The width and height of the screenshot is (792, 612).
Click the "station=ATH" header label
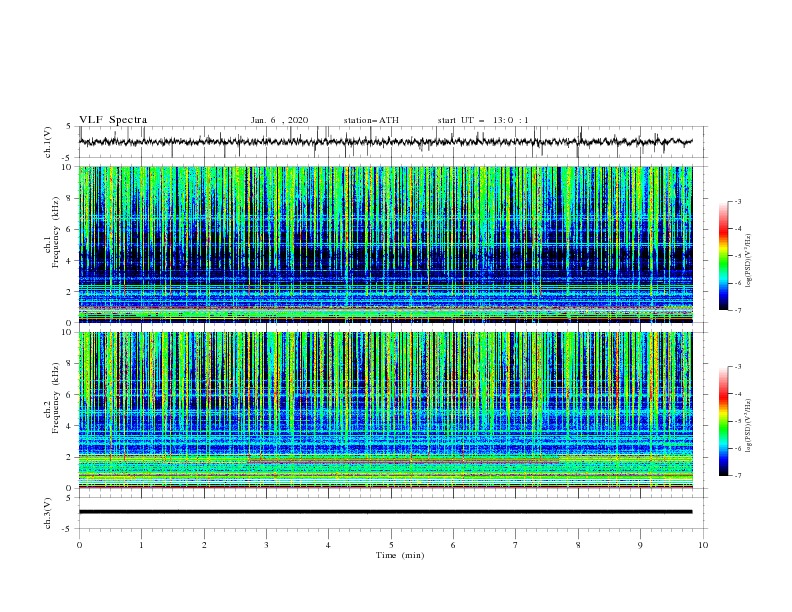pyautogui.click(x=371, y=120)
